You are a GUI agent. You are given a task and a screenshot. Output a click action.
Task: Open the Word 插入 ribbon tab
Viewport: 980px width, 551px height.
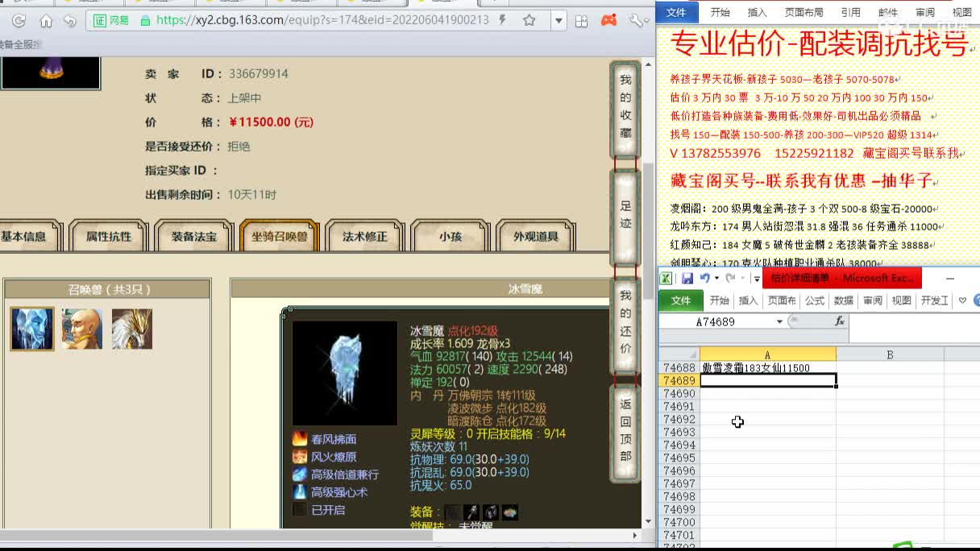pyautogui.click(x=758, y=12)
